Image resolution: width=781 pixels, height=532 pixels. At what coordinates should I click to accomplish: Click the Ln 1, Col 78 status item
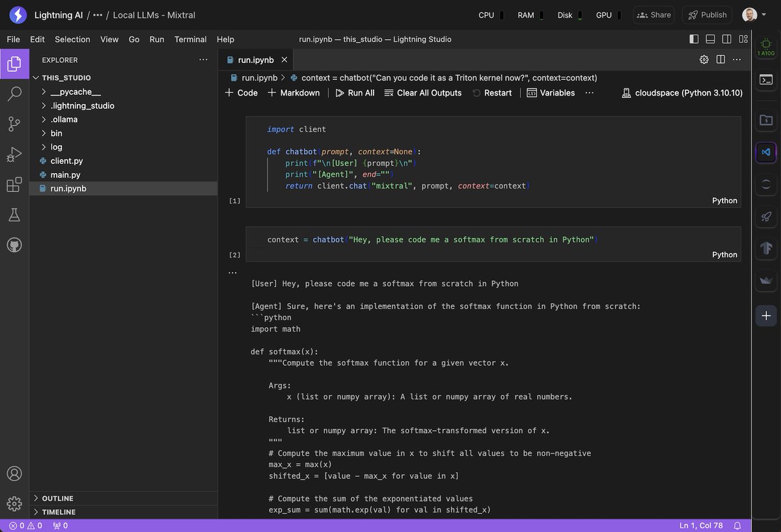[x=701, y=525]
